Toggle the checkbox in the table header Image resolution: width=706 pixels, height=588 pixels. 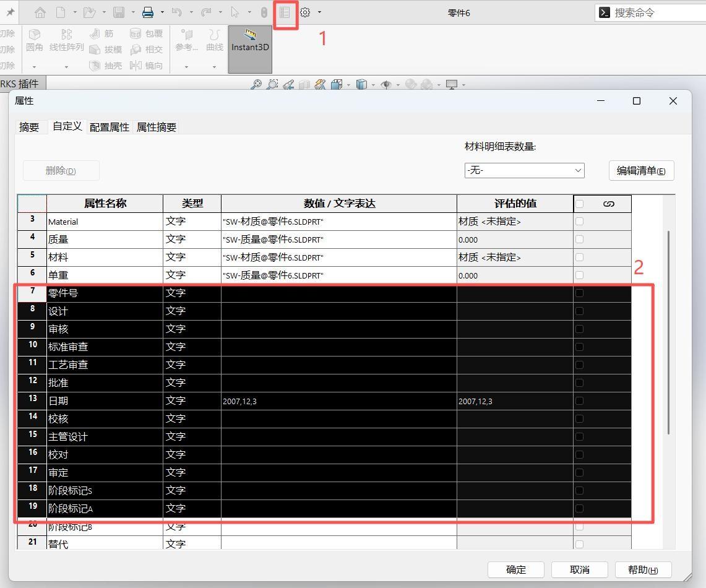click(580, 204)
